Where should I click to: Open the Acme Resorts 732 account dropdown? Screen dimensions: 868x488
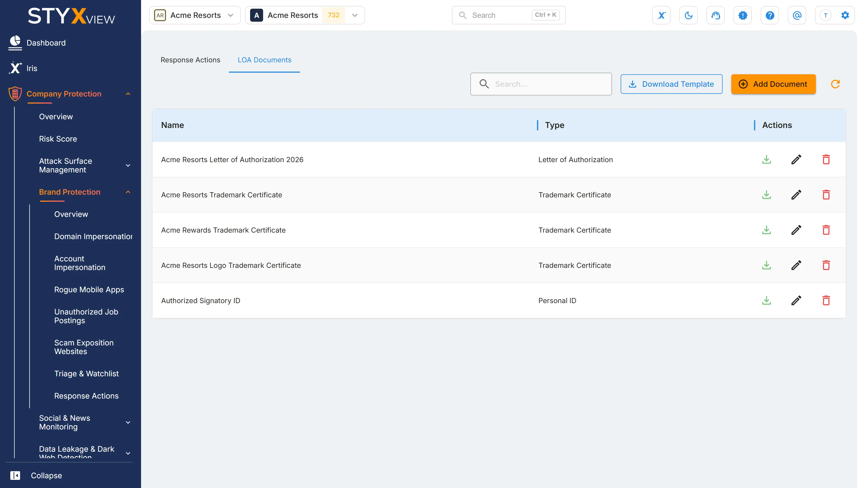[x=305, y=15]
